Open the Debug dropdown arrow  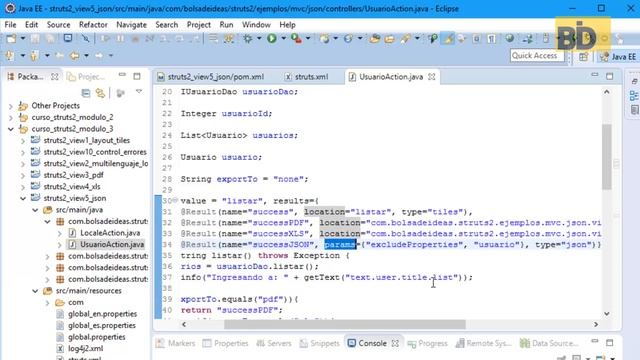259,38
